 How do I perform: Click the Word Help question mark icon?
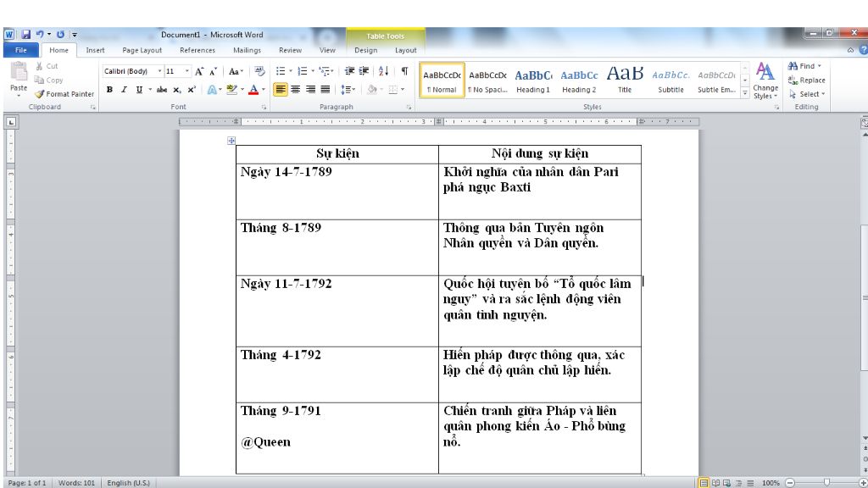[x=863, y=50]
